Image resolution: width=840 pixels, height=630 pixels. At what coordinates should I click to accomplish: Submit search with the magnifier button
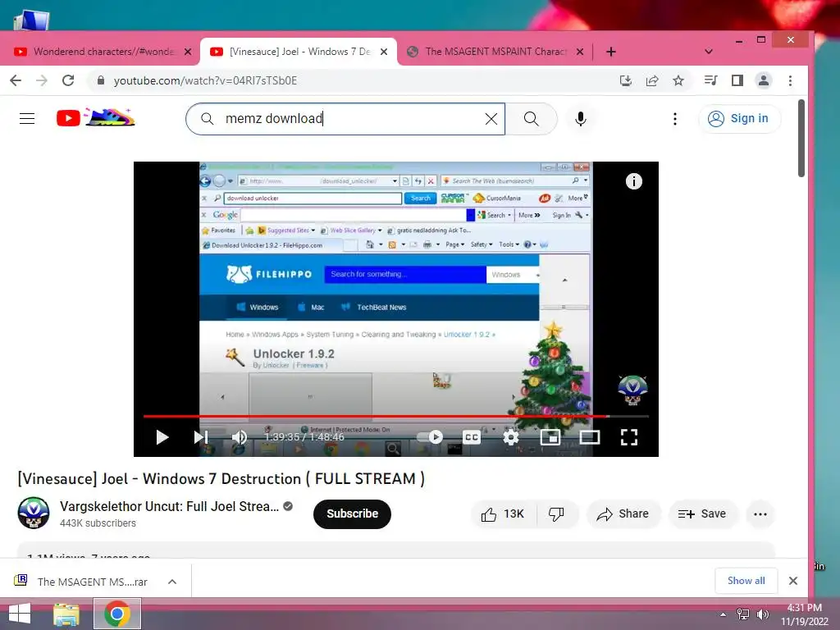pos(532,119)
